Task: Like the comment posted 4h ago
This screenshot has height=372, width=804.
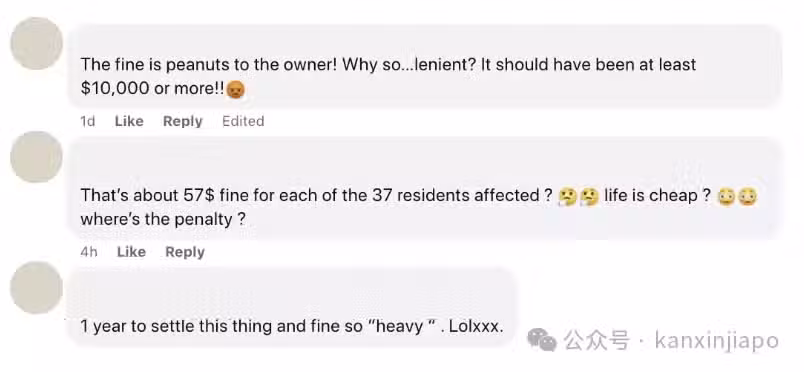Action: pos(131,252)
